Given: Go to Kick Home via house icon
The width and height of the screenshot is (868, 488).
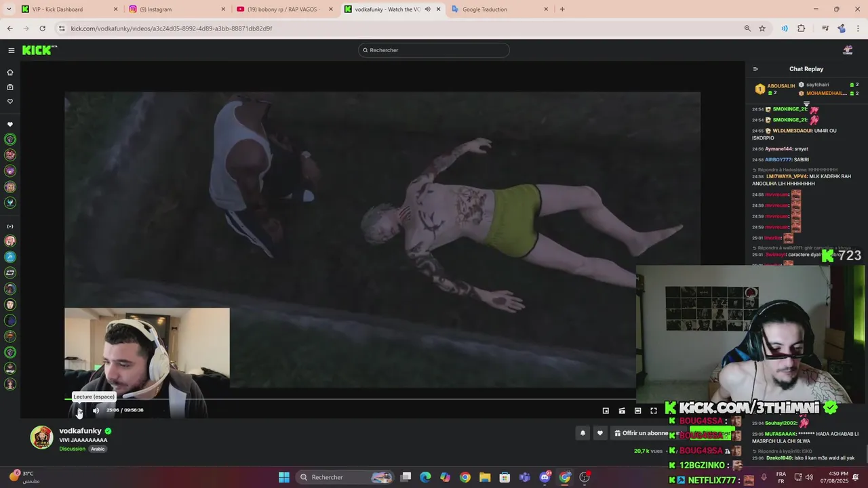Looking at the screenshot, I should click(10, 73).
